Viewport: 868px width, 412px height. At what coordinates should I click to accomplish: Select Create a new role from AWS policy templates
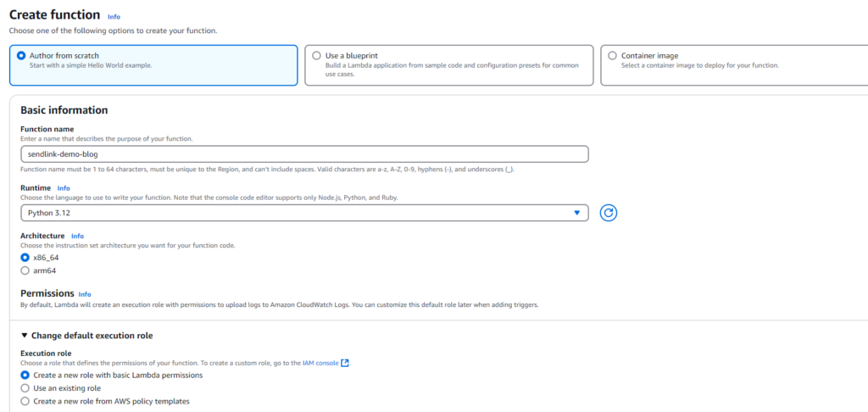[25, 401]
